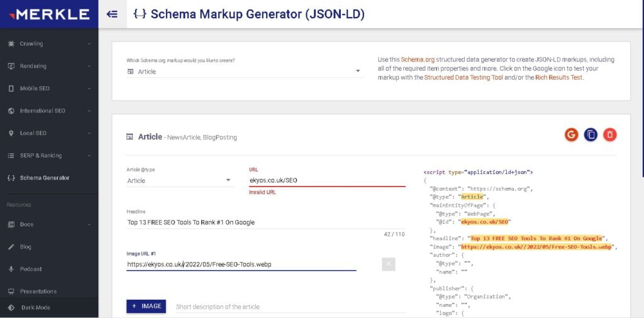Click the "Resources" sidebar heading
This screenshot has height=318, width=644.
(19, 205)
